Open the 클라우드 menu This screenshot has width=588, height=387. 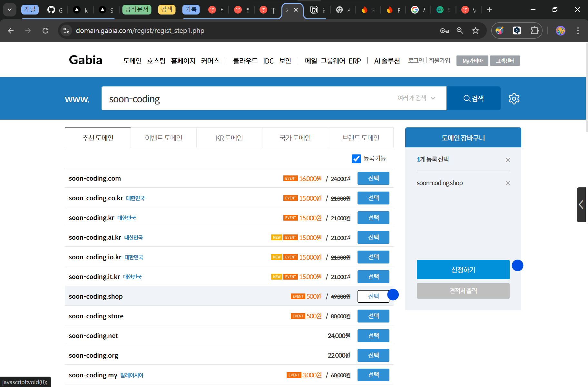tap(245, 61)
